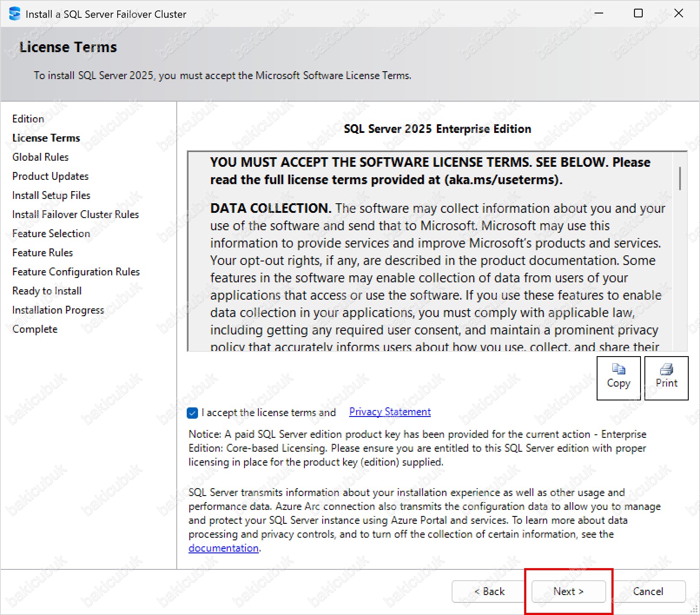The height and width of the screenshot is (615, 700).
Task: Select Global Rules in the sidebar
Action: coord(40,157)
